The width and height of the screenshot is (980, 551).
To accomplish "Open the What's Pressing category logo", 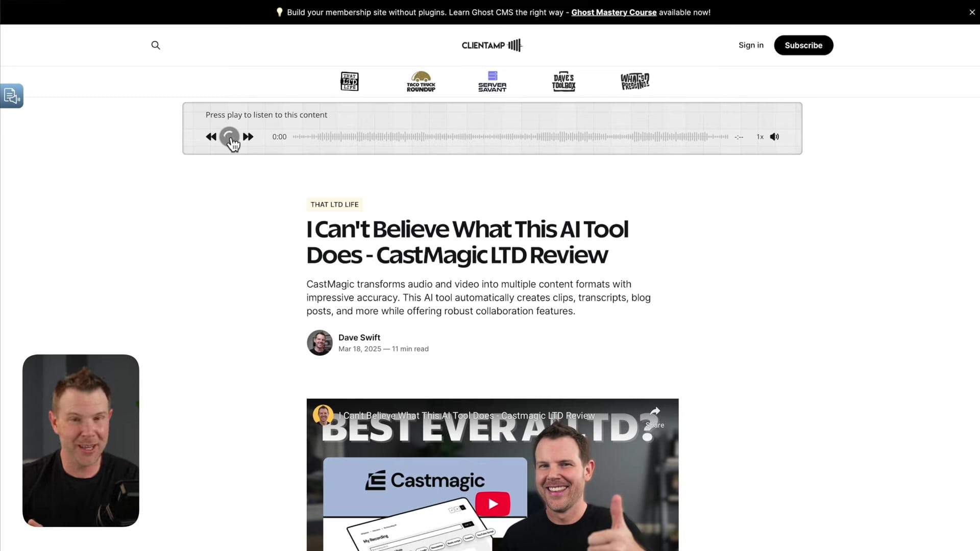I will tap(635, 81).
